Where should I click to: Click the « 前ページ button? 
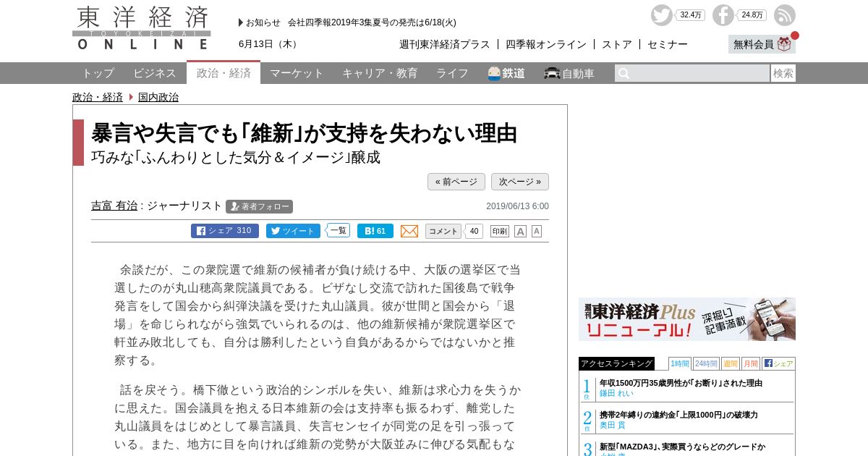[x=456, y=182]
